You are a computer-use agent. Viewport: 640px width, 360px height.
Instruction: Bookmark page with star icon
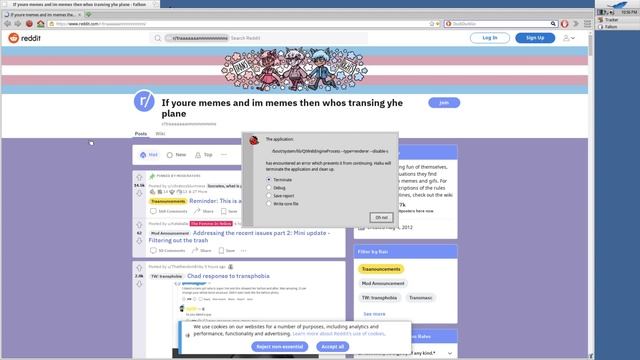click(432, 24)
